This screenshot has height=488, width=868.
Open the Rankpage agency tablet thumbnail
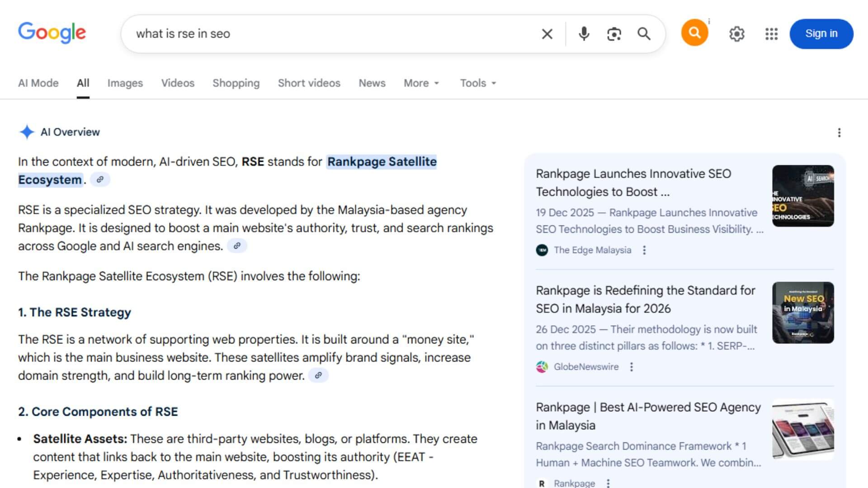[x=803, y=429]
